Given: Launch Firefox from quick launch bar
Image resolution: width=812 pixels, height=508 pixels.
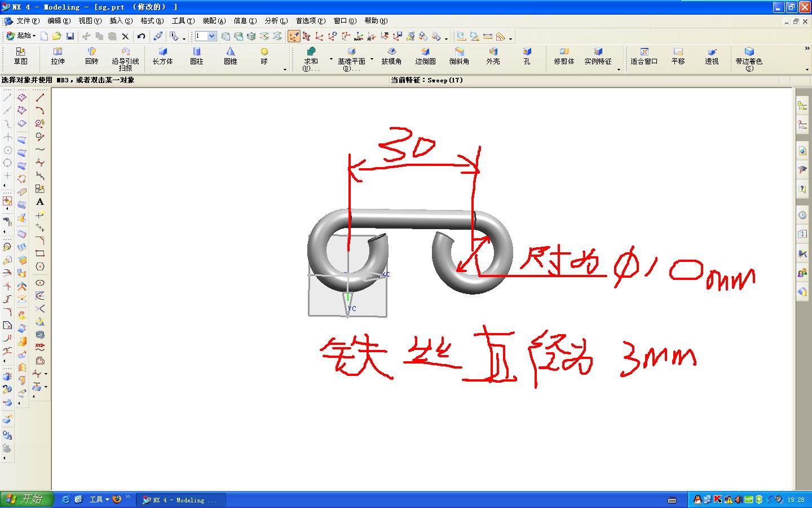Looking at the screenshot, I should click(x=117, y=499).
